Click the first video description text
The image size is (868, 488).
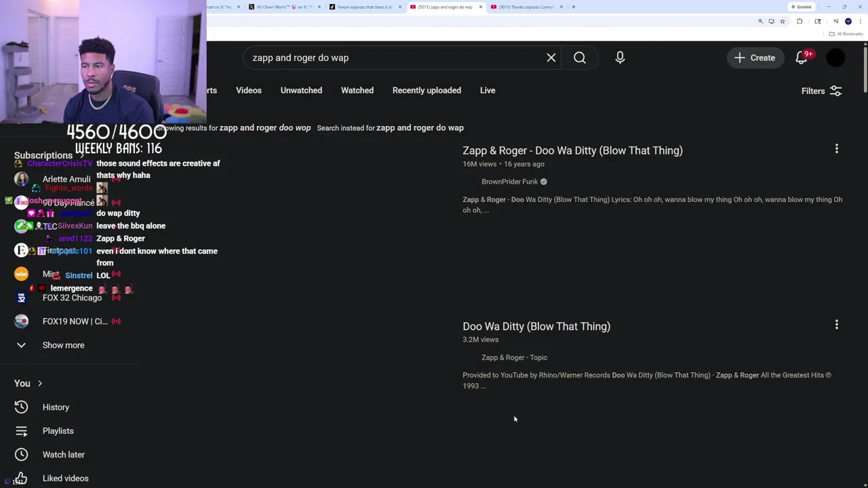tap(652, 205)
